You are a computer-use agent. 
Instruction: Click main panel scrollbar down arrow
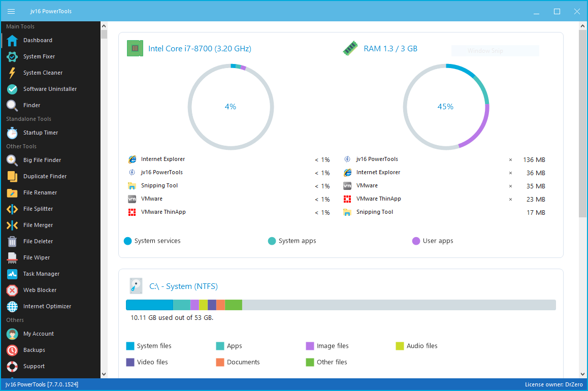582,374
